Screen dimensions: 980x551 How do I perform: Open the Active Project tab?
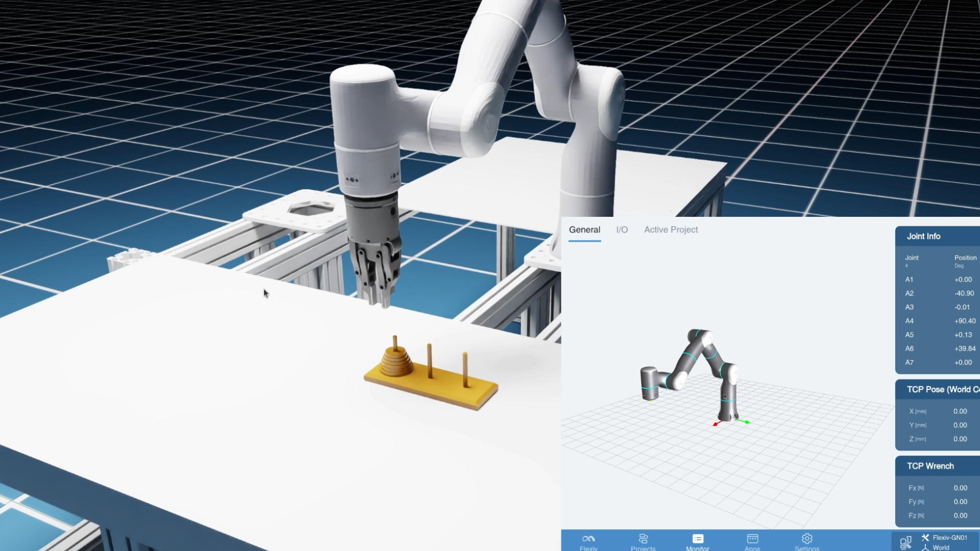[x=671, y=230]
